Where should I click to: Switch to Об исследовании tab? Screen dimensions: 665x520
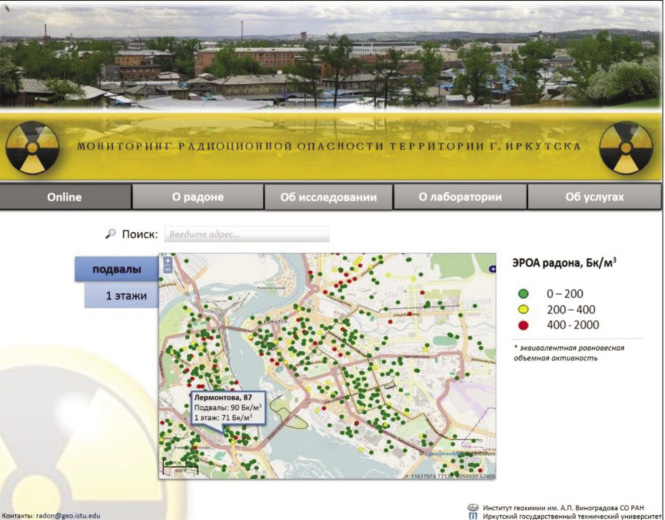tap(328, 197)
